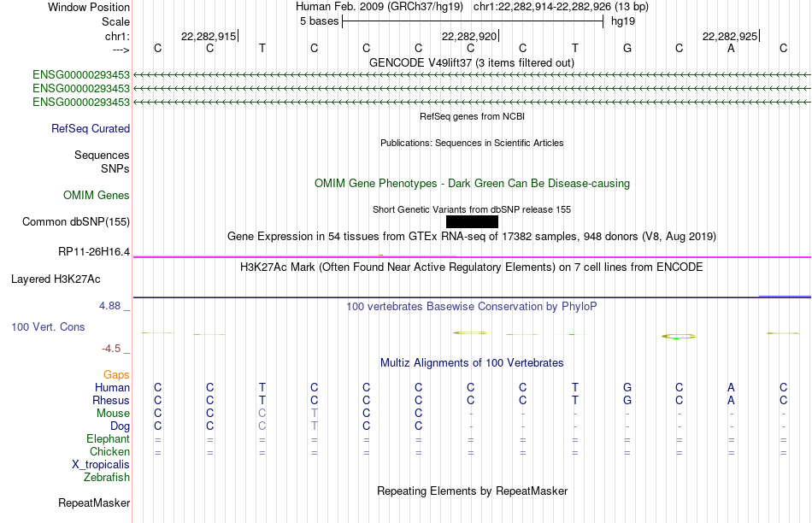Image resolution: width=812 pixels, height=523 pixels.
Task: Click 'Multiz Alignments of 100 Vertebrates' title
Action: (472, 362)
